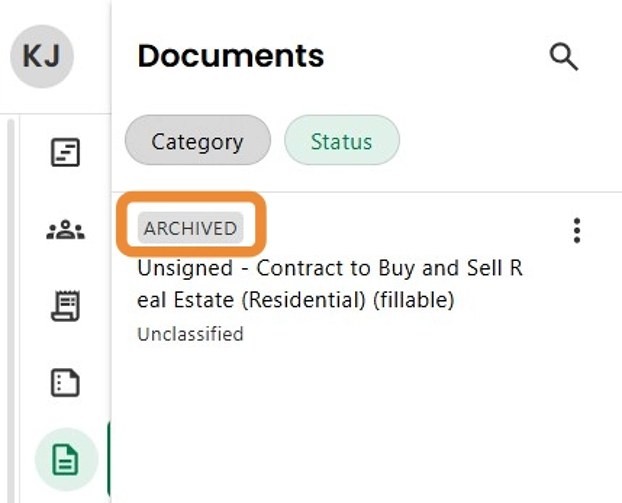Viewport: 622px width, 503px height.
Task: Open Unsigned Contract to Buy and Sell document
Action: point(330,284)
